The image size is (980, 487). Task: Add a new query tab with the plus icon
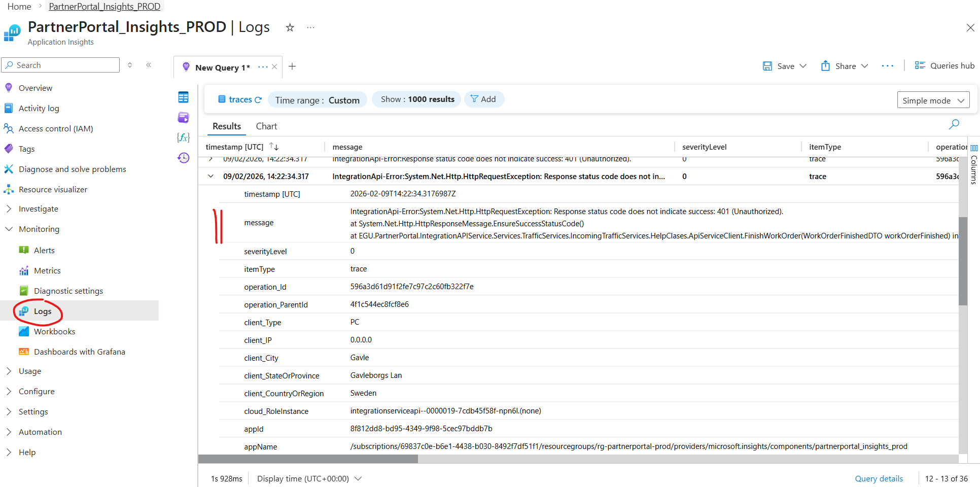(x=292, y=66)
